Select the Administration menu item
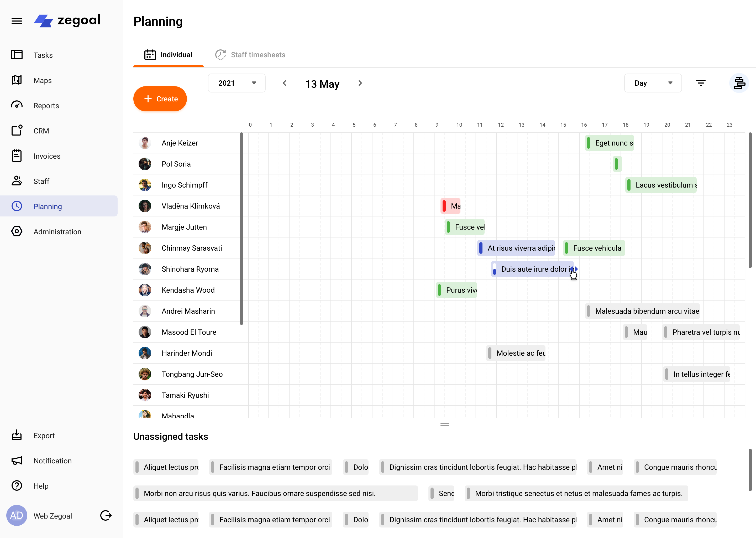The image size is (756, 538). pyautogui.click(x=57, y=231)
